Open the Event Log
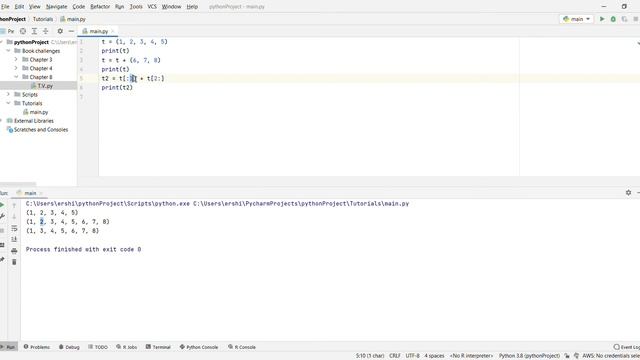Viewport: 640px width, 360px height. click(x=627, y=347)
